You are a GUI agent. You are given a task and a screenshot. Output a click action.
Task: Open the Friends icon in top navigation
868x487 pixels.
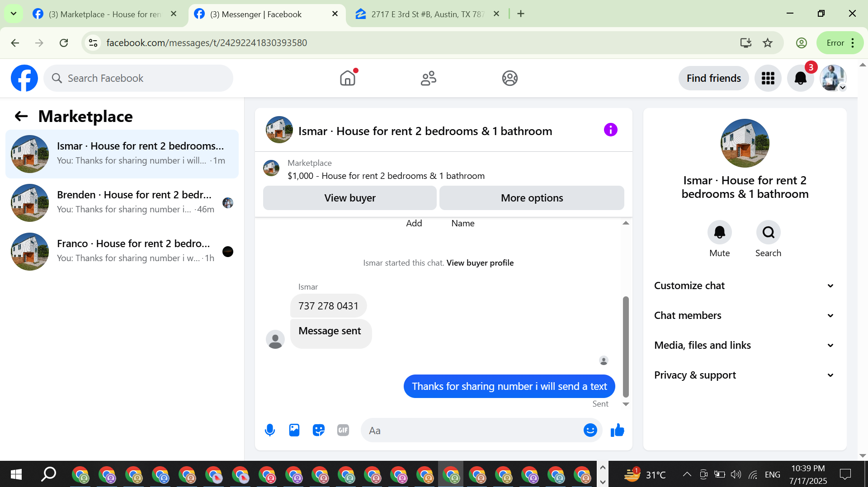(429, 78)
